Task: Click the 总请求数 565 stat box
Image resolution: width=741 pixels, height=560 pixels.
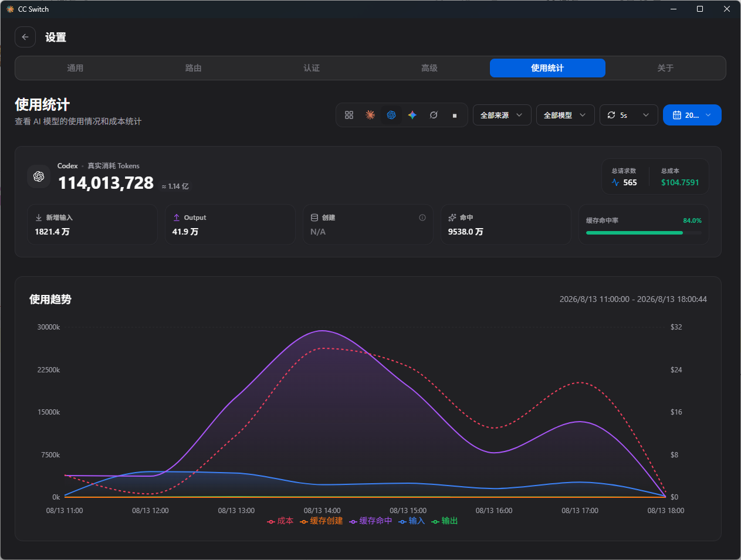Action: coord(624,177)
